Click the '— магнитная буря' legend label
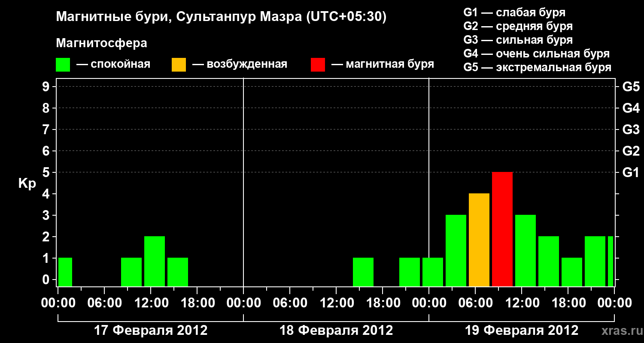 [x=383, y=64]
